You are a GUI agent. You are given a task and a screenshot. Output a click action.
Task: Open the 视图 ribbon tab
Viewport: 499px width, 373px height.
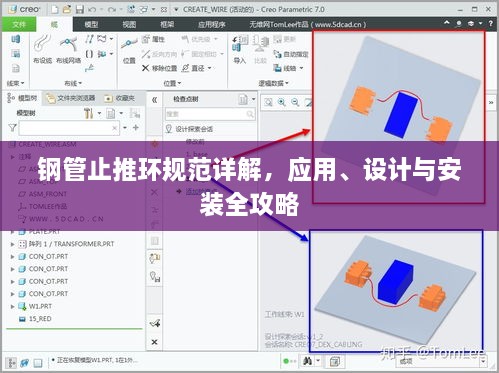129,25
